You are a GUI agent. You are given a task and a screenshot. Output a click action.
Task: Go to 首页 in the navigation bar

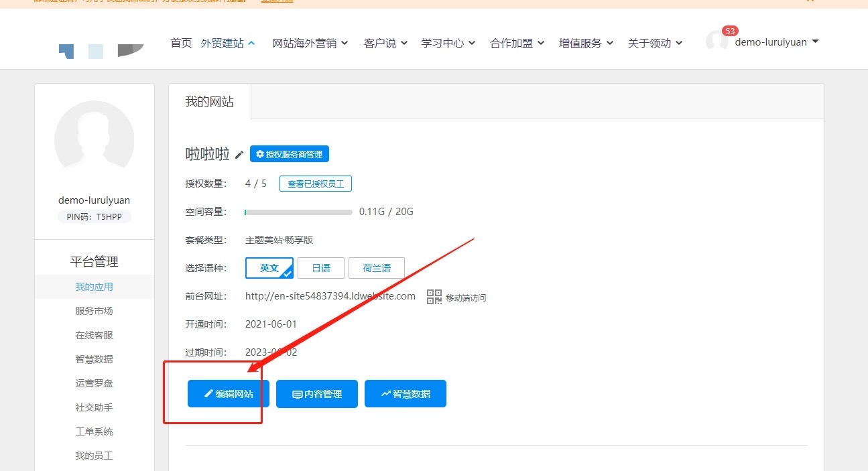coord(181,43)
